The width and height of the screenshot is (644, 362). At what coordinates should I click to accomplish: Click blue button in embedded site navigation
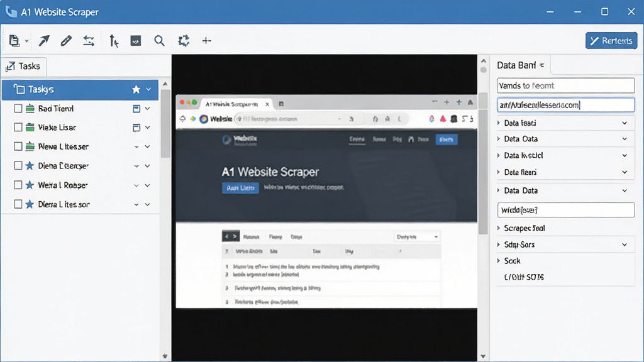(x=447, y=140)
